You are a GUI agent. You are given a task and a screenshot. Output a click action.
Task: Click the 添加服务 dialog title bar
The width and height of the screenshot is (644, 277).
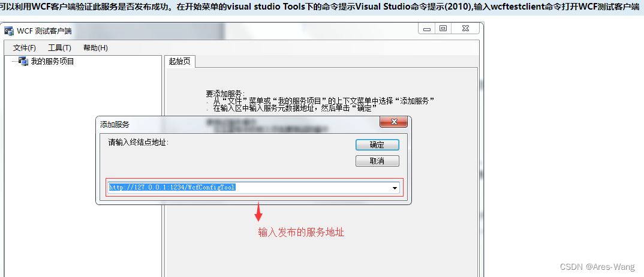coord(238,124)
